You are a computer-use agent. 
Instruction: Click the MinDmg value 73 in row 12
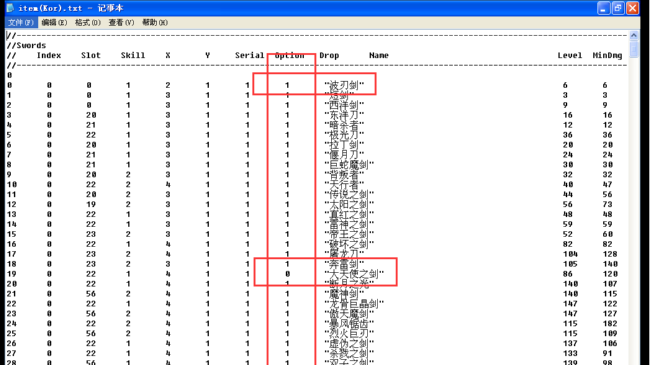608,204
